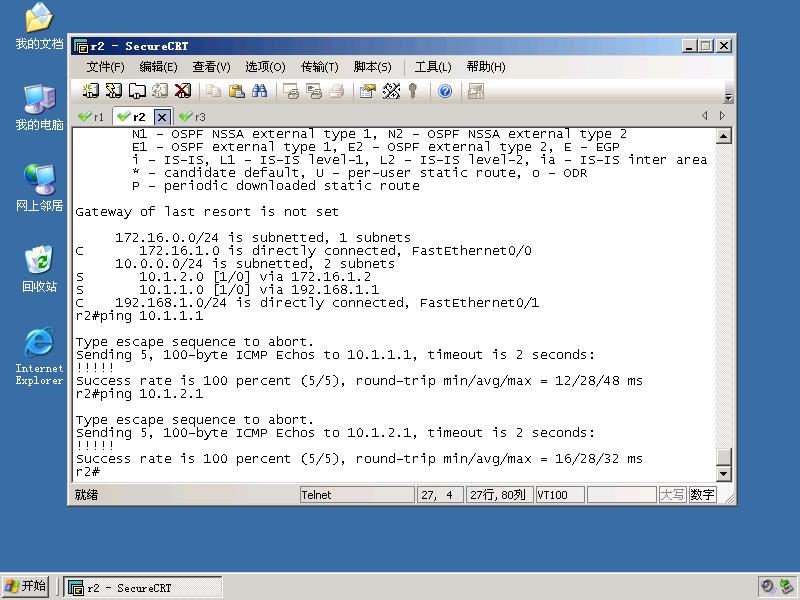Click the route line with FastEthernet0/1
Viewport: 800px width, 600px height.
click(307, 303)
